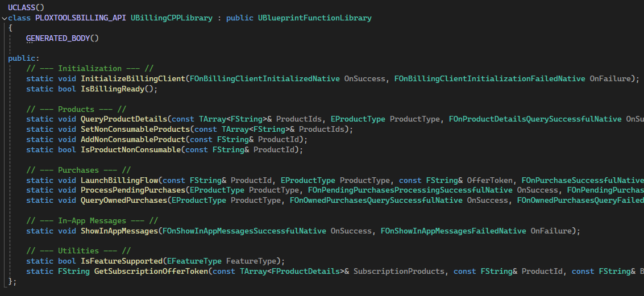
Task: Click the Utilities section comment line
Action: point(78,251)
